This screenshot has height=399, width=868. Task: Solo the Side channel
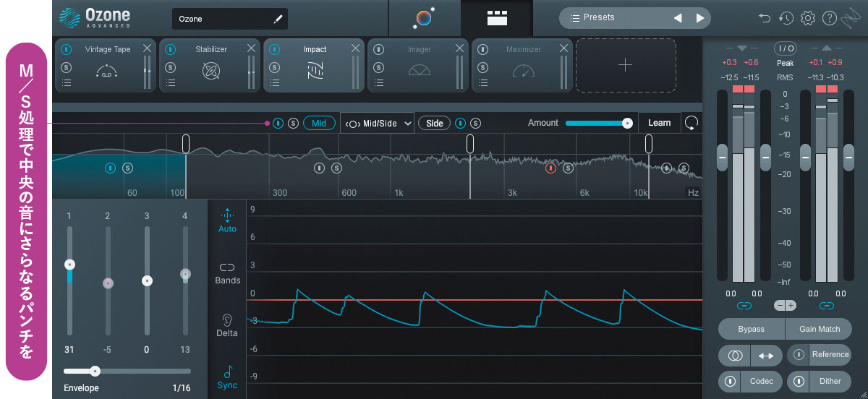pyautogui.click(x=476, y=123)
